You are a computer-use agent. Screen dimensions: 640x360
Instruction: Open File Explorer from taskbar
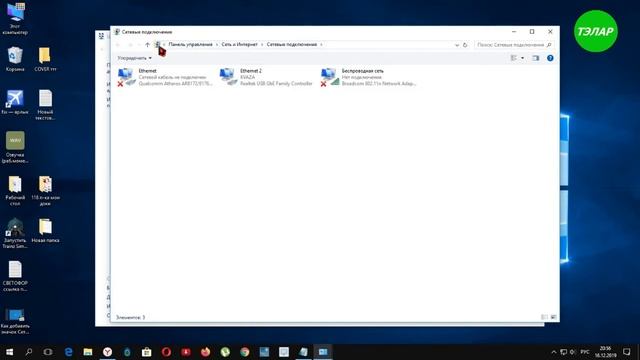point(88,352)
